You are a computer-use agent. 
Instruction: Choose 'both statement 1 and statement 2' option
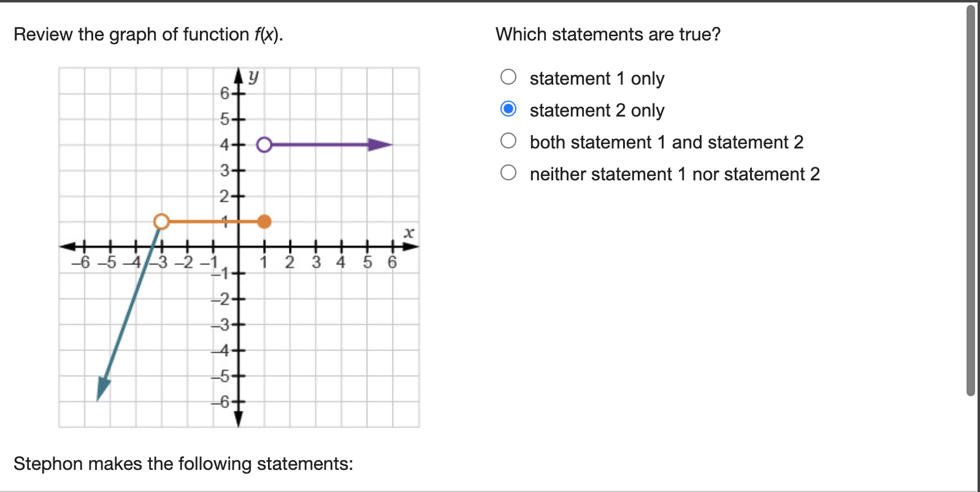508,140
